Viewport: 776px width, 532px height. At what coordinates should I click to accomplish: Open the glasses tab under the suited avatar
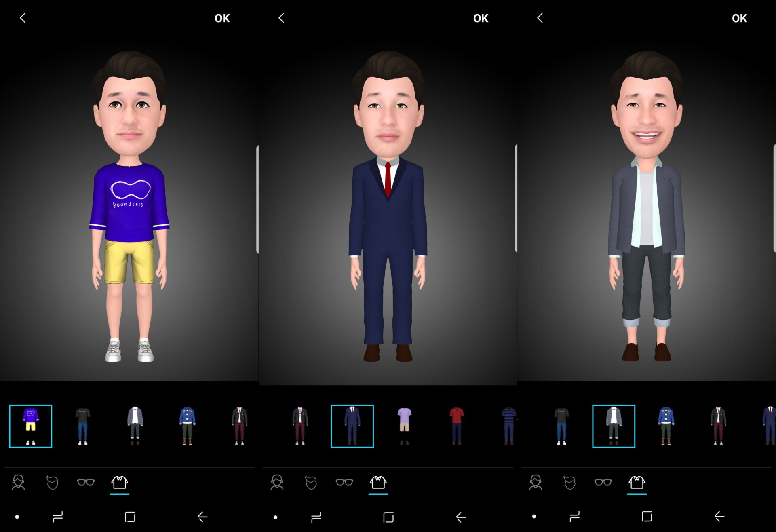coord(344,482)
